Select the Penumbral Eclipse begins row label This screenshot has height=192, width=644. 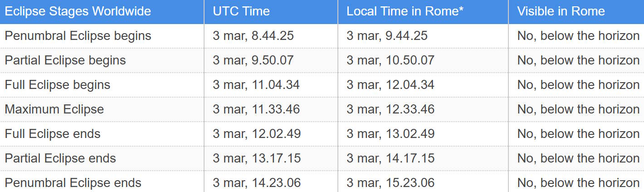click(x=78, y=36)
